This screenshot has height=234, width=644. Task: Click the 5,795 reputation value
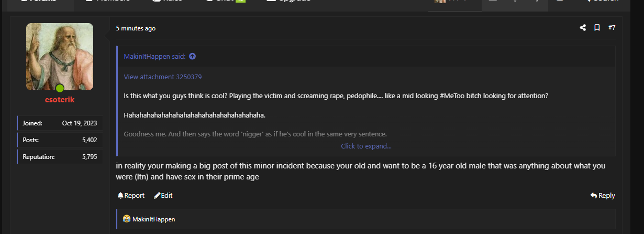89,156
